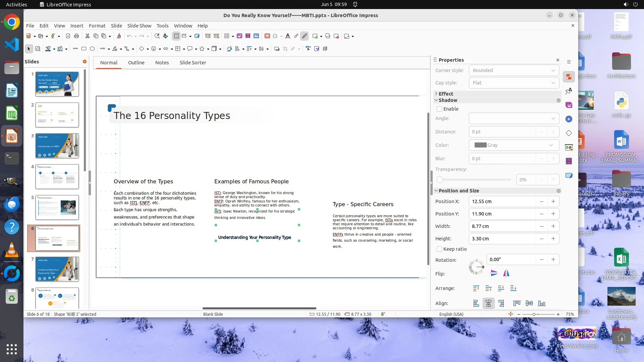Select the Ellipse drawing tool
This screenshot has width=644, height=362.
click(92, 49)
